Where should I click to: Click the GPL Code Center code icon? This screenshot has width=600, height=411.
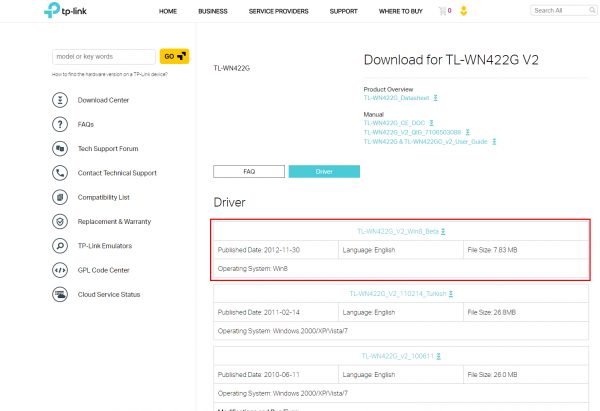[x=59, y=270]
